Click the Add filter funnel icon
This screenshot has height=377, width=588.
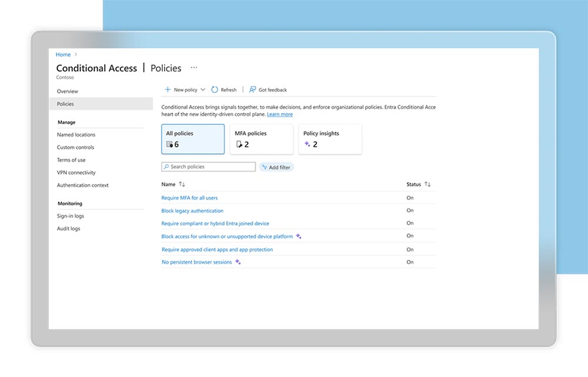click(x=265, y=167)
